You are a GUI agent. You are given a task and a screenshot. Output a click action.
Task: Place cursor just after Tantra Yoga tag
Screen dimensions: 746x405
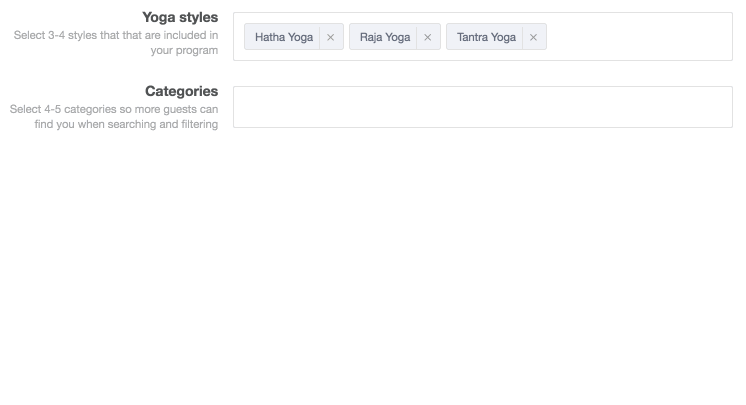(x=553, y=37)
